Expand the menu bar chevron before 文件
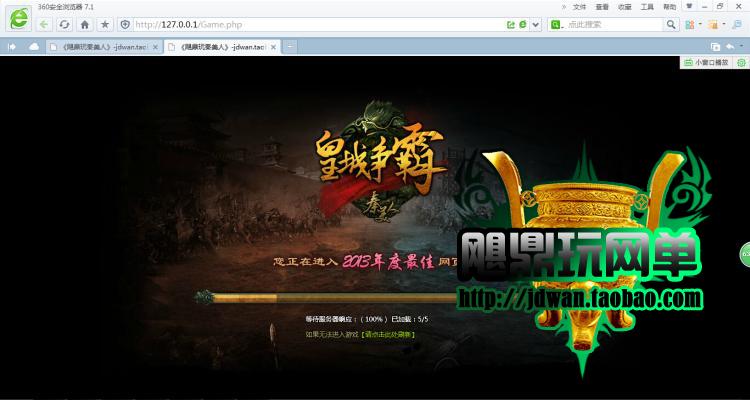Viewport: 750px width, 400px height. [564, 7]
